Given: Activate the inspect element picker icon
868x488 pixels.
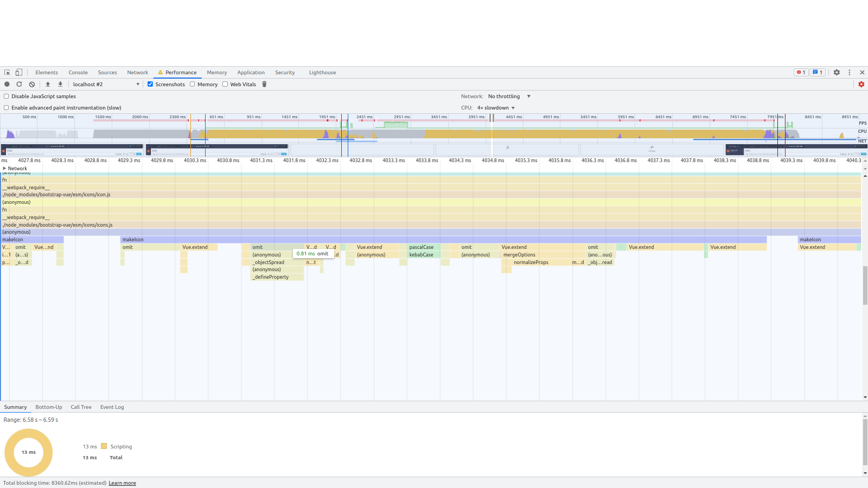Looking at the screenshot, I should tap(7, 73).
